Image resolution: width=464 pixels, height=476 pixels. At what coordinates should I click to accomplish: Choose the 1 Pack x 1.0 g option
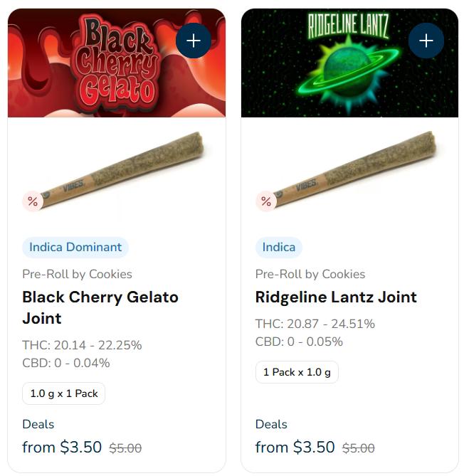[x=297, y=372]
